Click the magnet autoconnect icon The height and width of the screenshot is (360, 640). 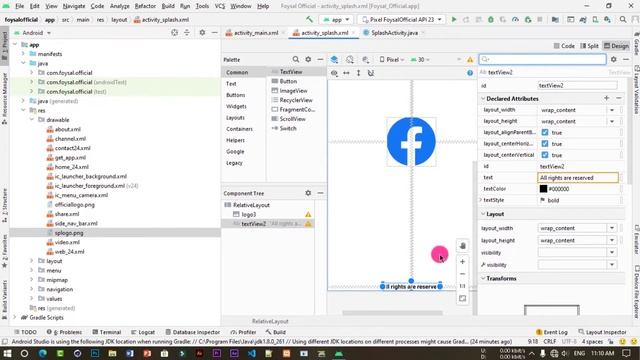pos(371,73)
